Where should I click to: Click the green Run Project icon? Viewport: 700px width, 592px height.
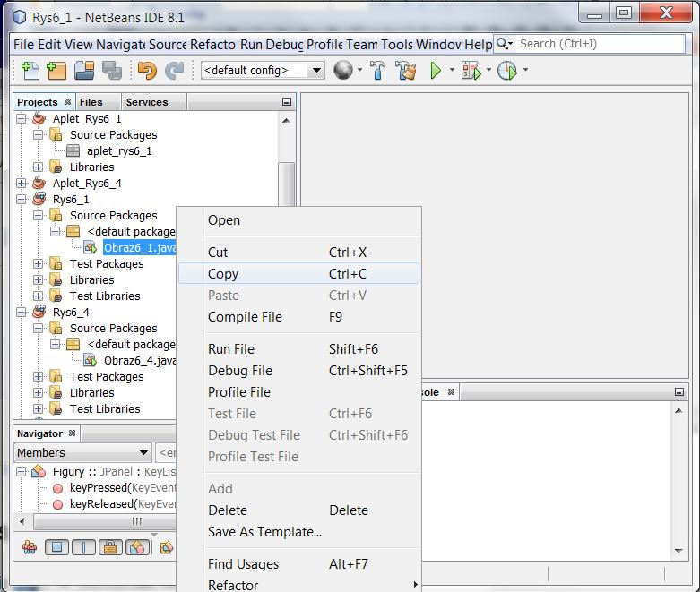click(436, 71)
